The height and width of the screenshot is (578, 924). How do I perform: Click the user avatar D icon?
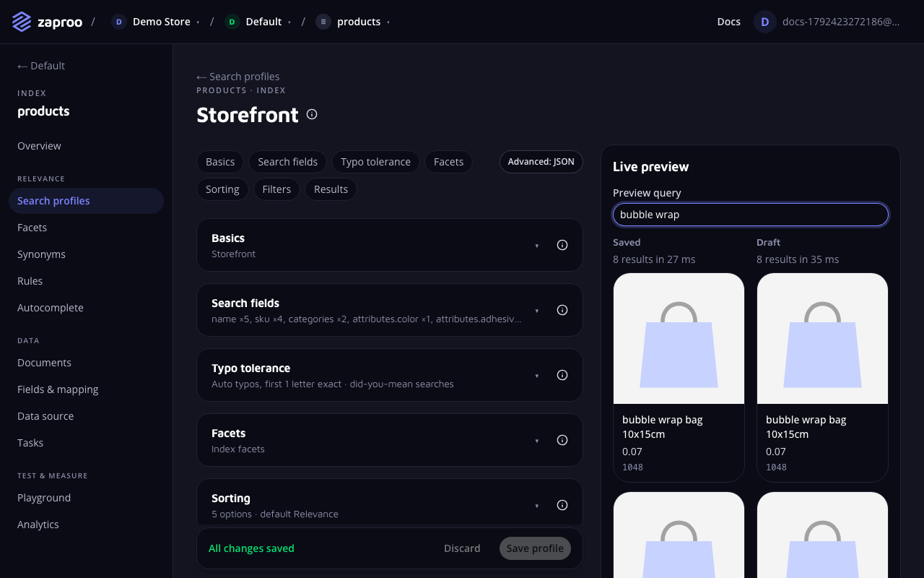click(x=765, y=22)
